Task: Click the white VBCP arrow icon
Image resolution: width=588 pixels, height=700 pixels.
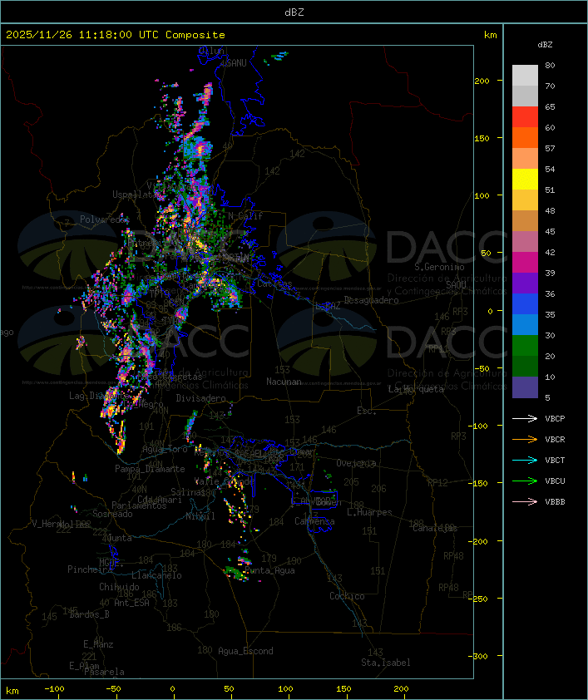Action: pos(525,418)
